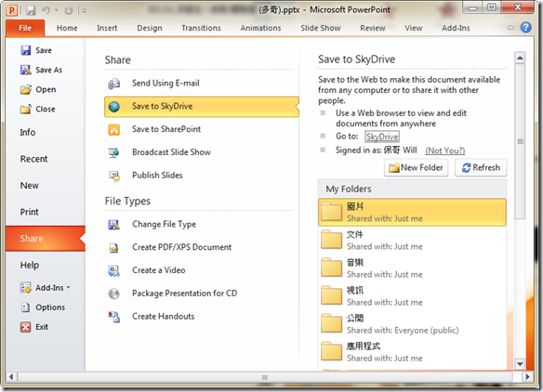Click the Create PDF/XPS Document icon
Image resolution: width=543 pixels, height=392 pixels.
coord(114,248)
